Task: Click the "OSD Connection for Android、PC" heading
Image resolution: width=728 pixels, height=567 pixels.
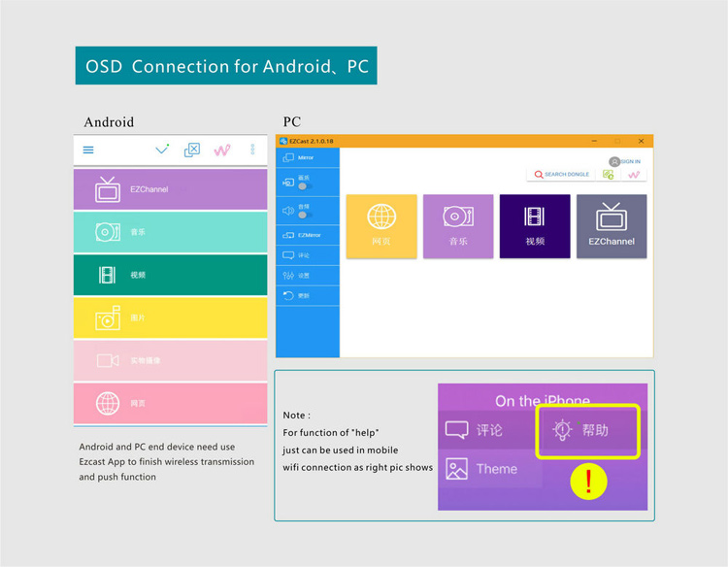Action: click(226, 65)
